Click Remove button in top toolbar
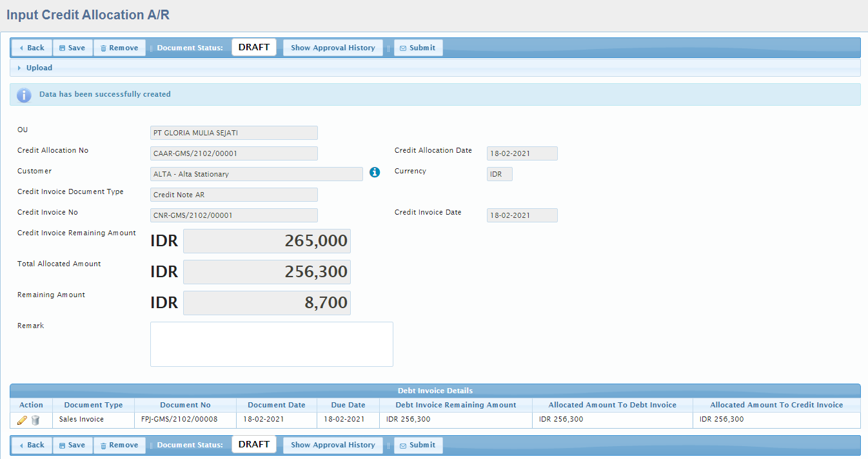Viewport: 868px width, 459px height. pyautogui.click(x=119, y=48)
